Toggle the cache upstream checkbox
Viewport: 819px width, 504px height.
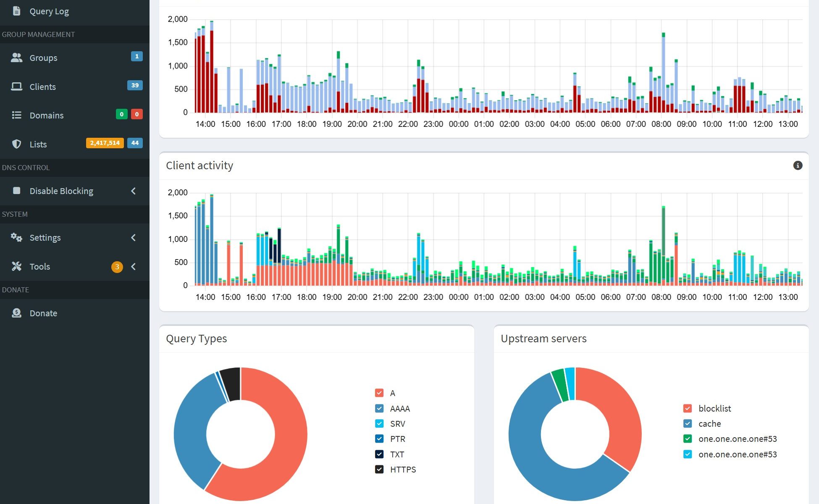pos(688,423)
